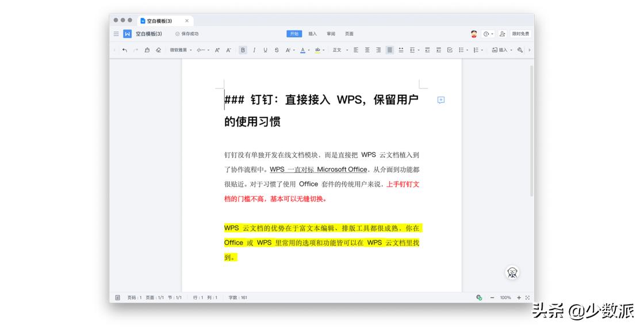Open the line spacing dropdown

point(414,50)
